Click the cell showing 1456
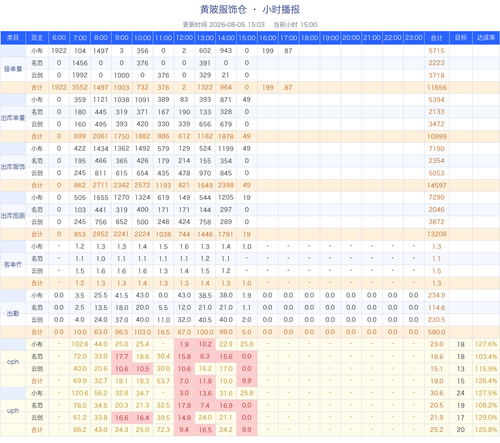Image resolution: width=500 pixels, height=443 pixels. 80,63
